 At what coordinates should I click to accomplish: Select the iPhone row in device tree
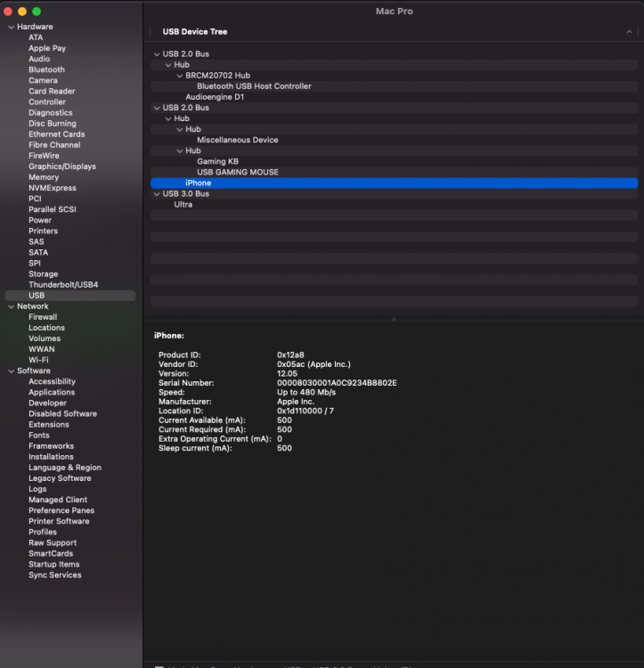394,183
